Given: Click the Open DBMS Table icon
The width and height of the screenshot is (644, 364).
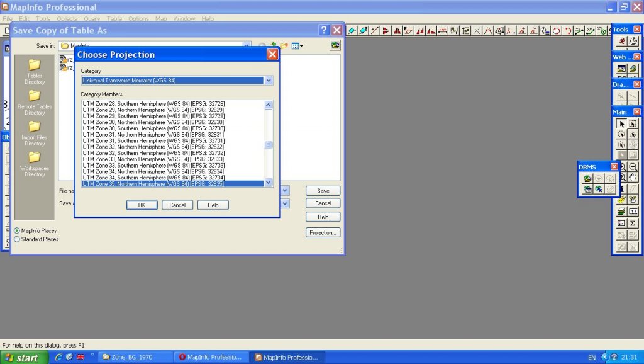Looking at the screenshot, I should (x=587, y=178).
